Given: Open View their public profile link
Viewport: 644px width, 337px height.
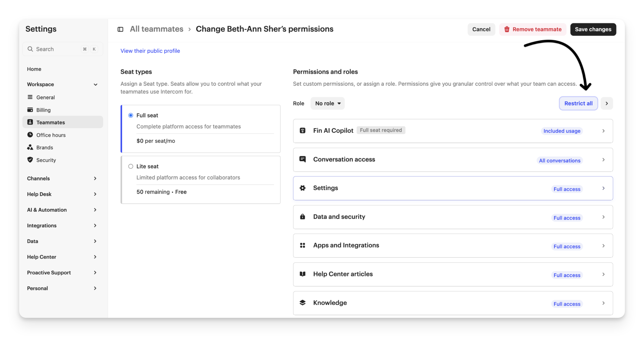Looking at the screenshot, I should click(x=150, y=51).
